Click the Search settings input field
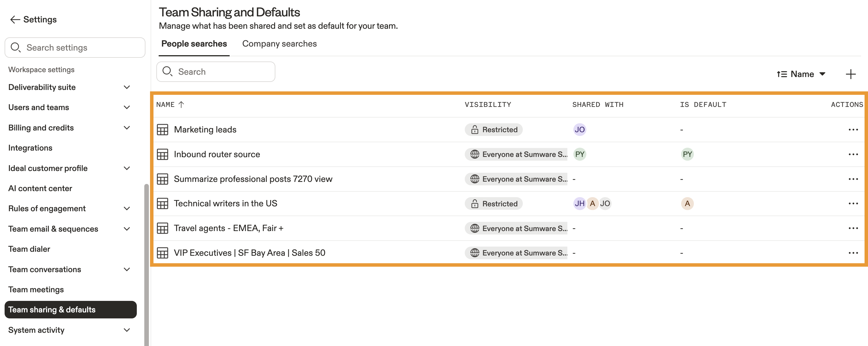The width and height of the screenshot is (868, 346). pos(75,47)
